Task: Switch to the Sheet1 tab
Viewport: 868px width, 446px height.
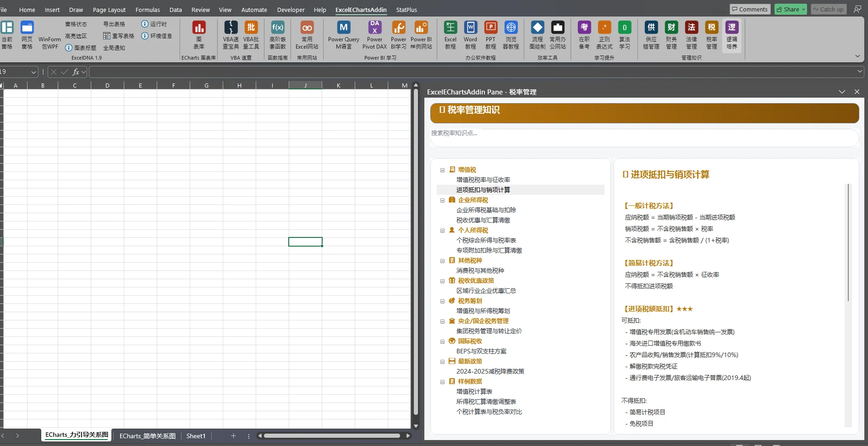Action: click(x=196, y=436)
